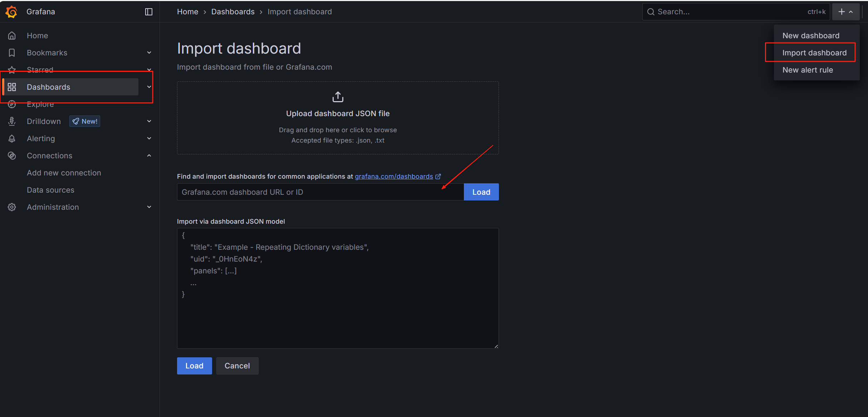
Task: Click the plus icon in top bar
Action: (x=842, y=12)
